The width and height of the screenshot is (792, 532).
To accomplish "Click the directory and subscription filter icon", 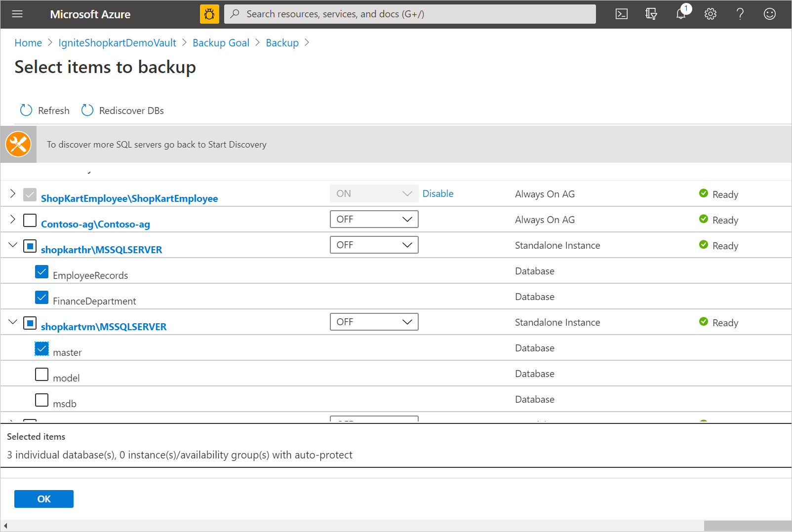I will pos(651,14).
